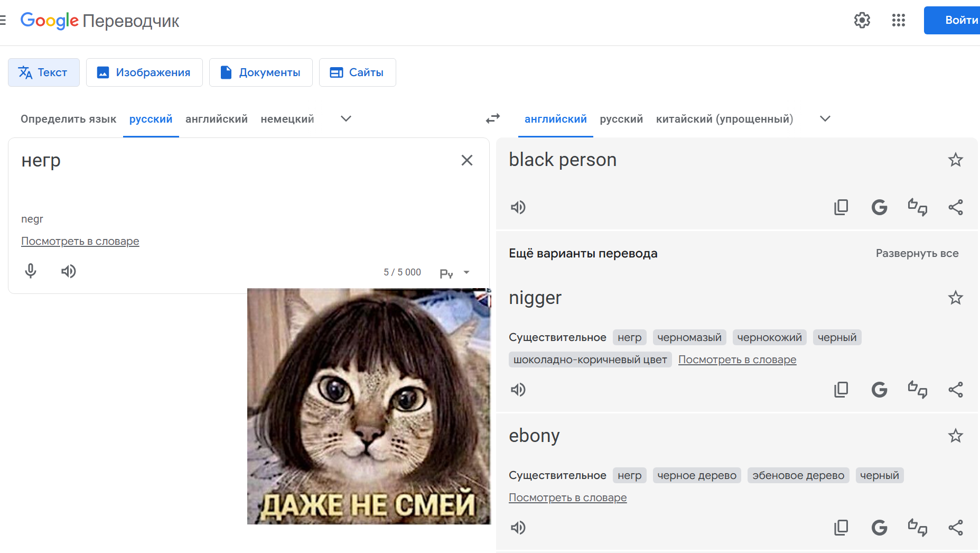Select немецкий as the source language
The image size is (980, 553).
[287, 119]
